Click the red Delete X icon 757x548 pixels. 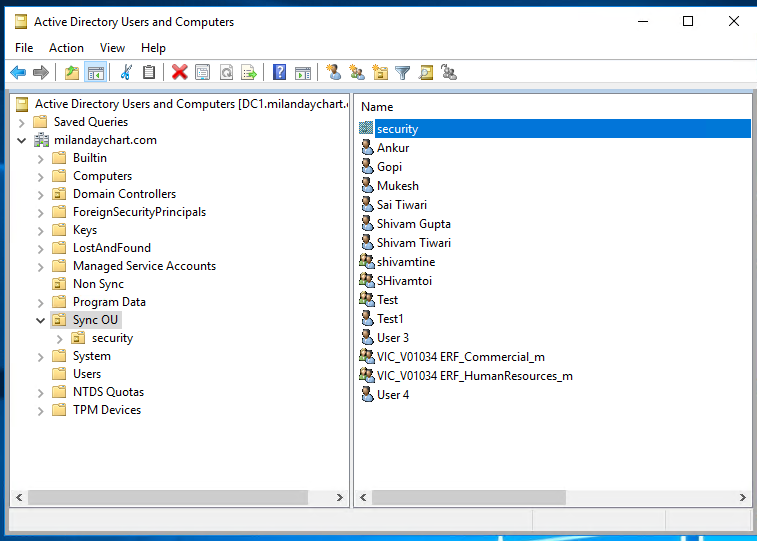tap(180, 72)
